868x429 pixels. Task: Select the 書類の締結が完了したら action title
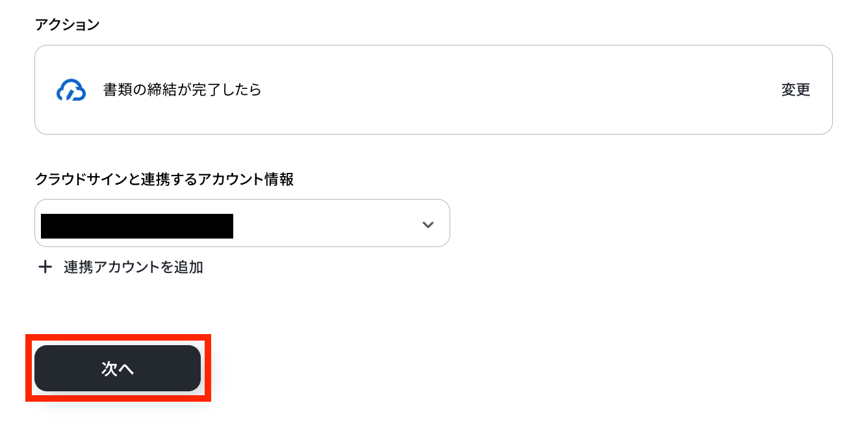182,90
